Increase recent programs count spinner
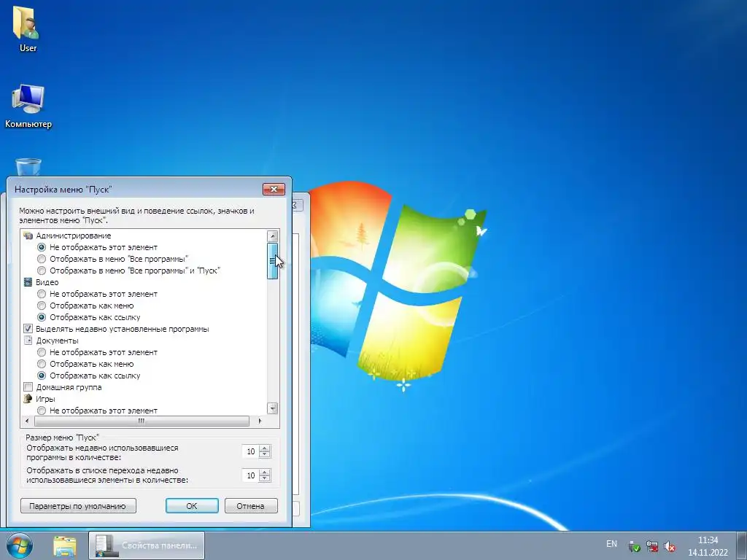 click(x=266, y=448)
